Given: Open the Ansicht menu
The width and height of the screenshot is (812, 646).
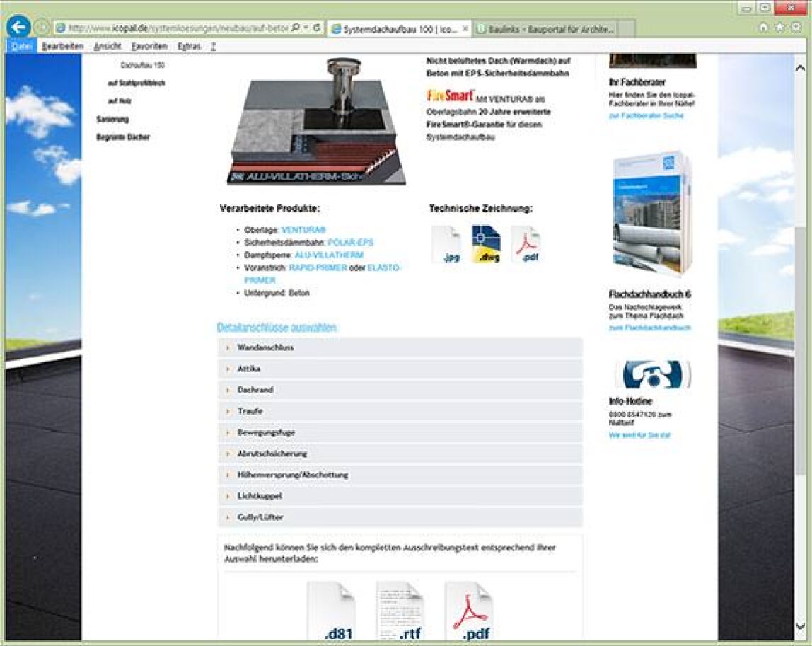Looking at the screenshot, I should pyautogui.click(x=108, y=46).
